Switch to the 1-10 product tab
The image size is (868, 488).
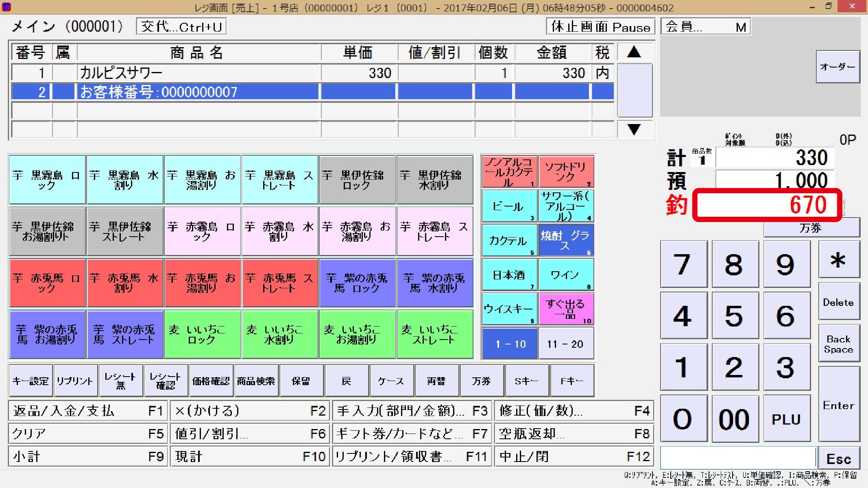[509, 343]
